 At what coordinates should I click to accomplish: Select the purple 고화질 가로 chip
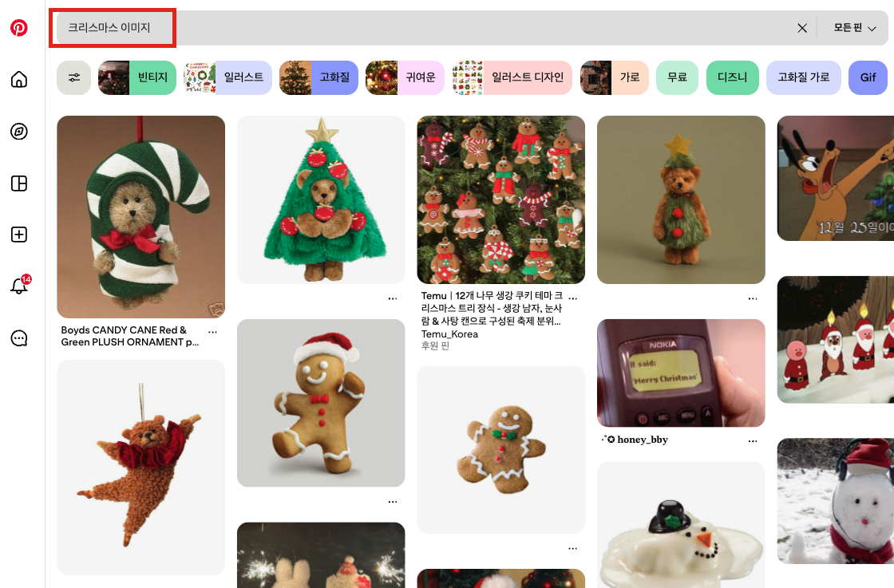coord(803,77)
